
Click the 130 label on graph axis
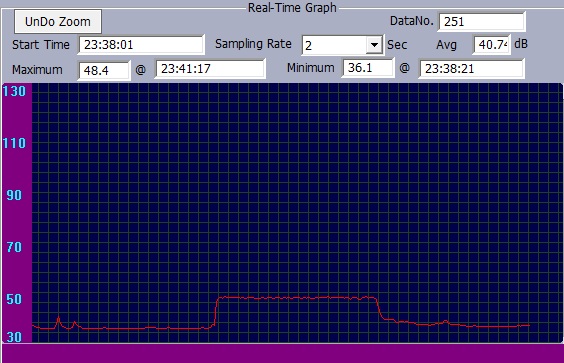[x=14, y=91]
